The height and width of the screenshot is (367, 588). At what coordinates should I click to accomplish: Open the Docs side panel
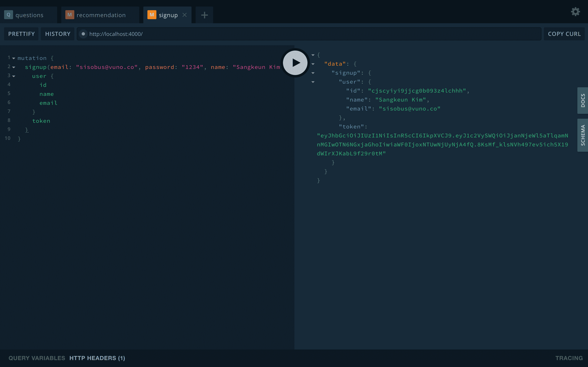tap(583, 101)
